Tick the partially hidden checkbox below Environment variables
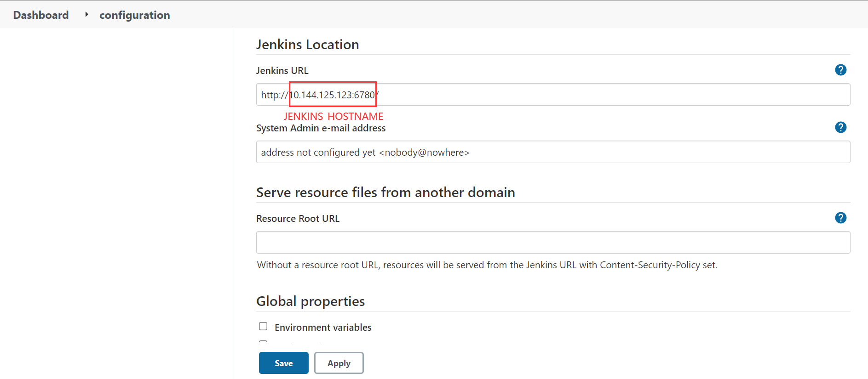The height and width of the screenshot is (379, 868). [263, 342]
